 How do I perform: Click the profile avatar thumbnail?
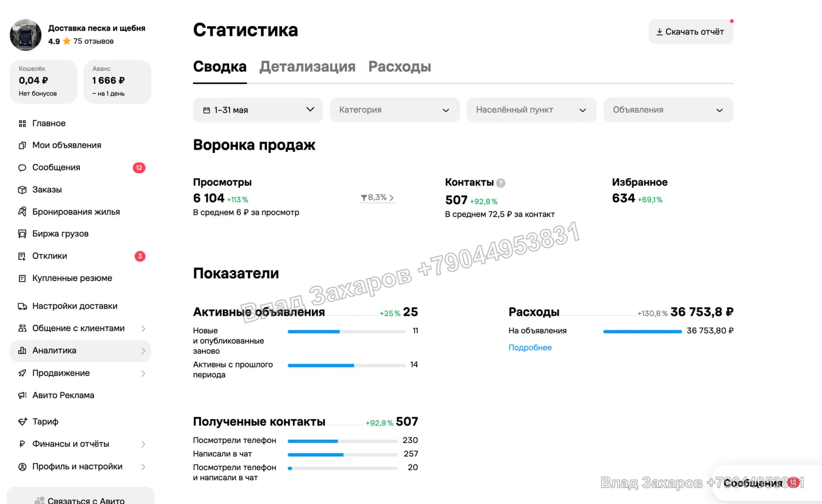click(x=26, y=35)
